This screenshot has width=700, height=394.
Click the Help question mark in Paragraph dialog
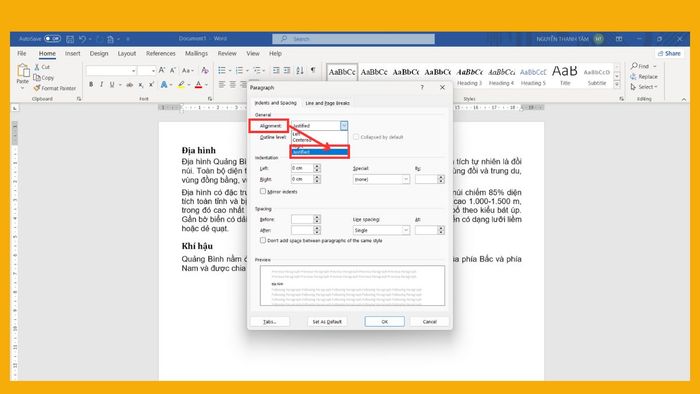[x=422, y=87]
